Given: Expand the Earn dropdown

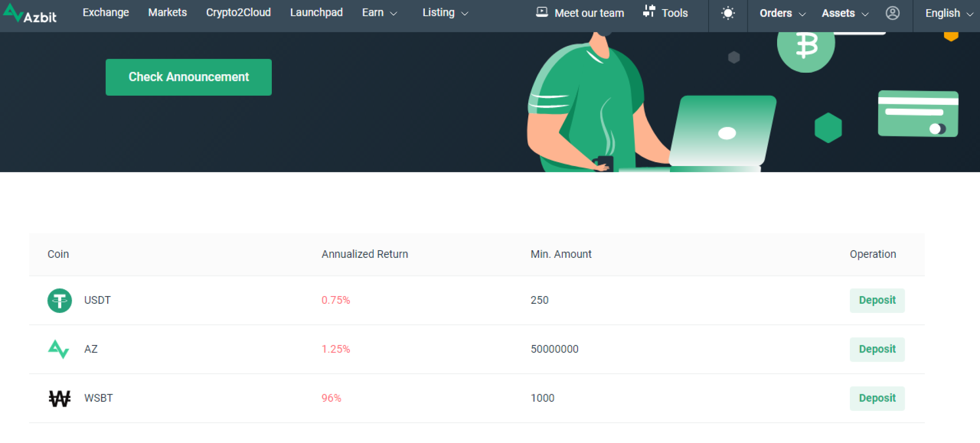Looking at the screenshot, I should (379, 12).
